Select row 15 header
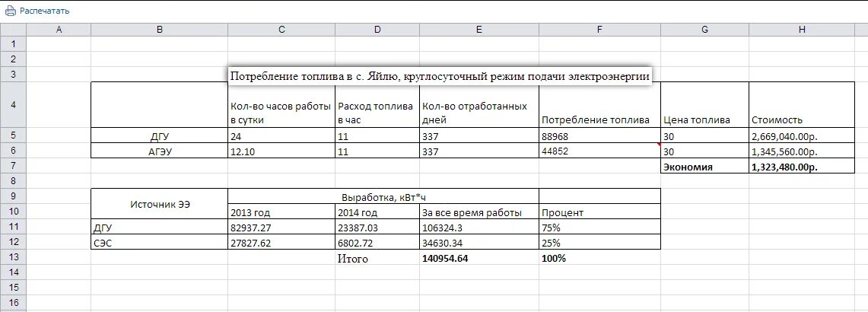This screenshot has height=312, width=868. click(13, 288)
